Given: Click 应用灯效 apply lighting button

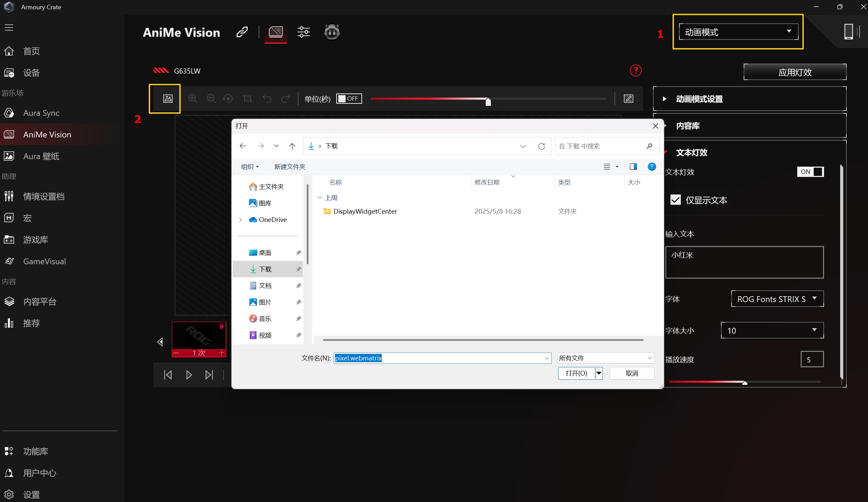Looking at the screenshot, I should (795, 72).
